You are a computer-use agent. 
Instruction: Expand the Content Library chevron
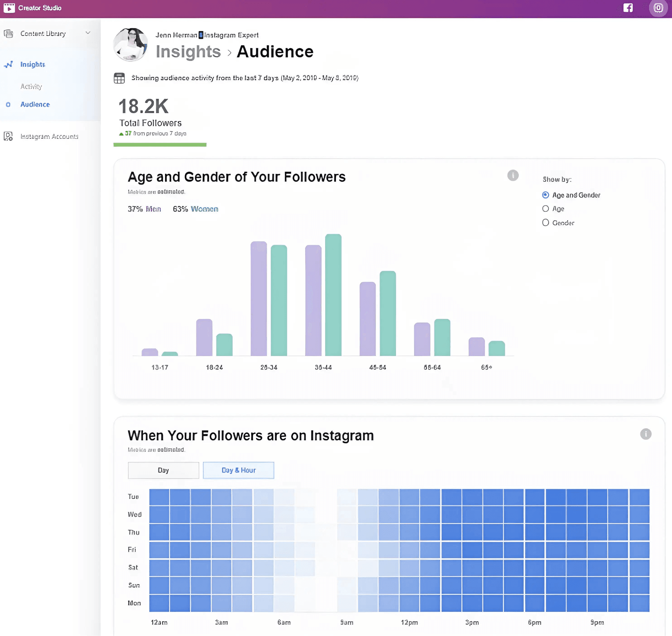88,33
